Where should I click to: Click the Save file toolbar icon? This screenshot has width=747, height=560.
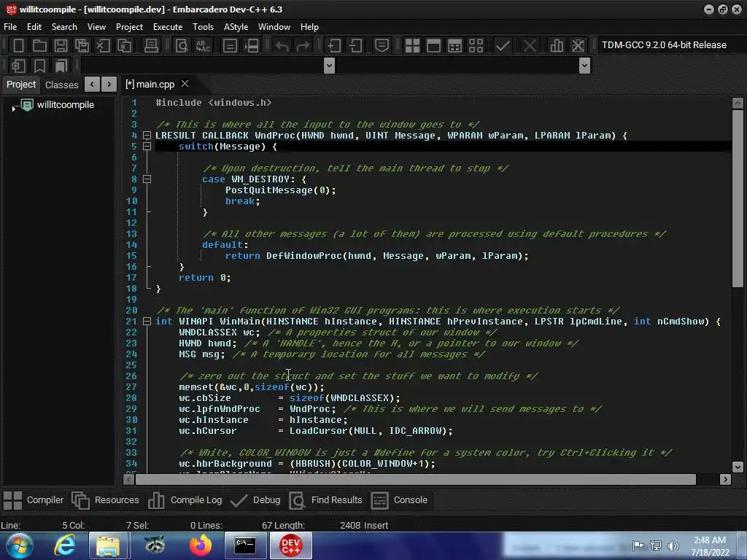61,45
